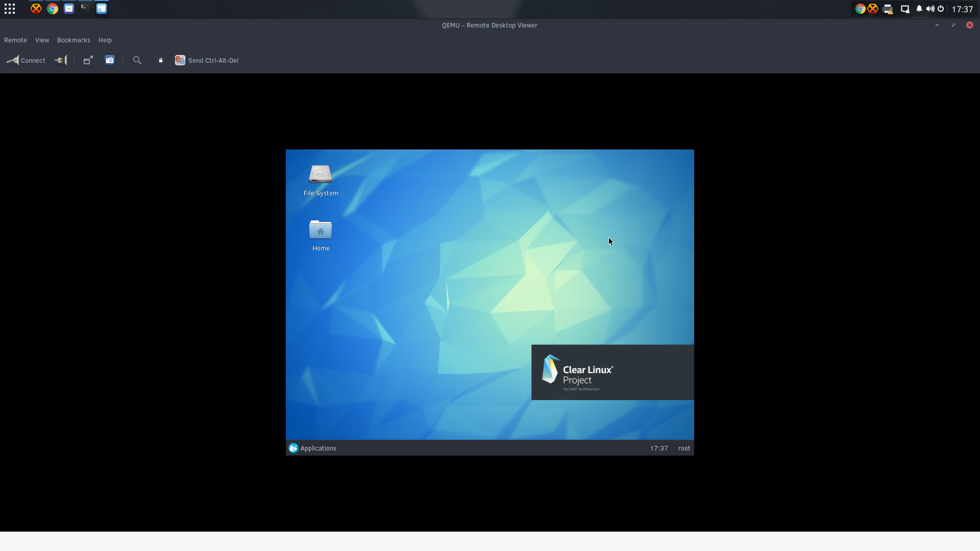Close the Remote Desktop Viewer window

[970, 25]
